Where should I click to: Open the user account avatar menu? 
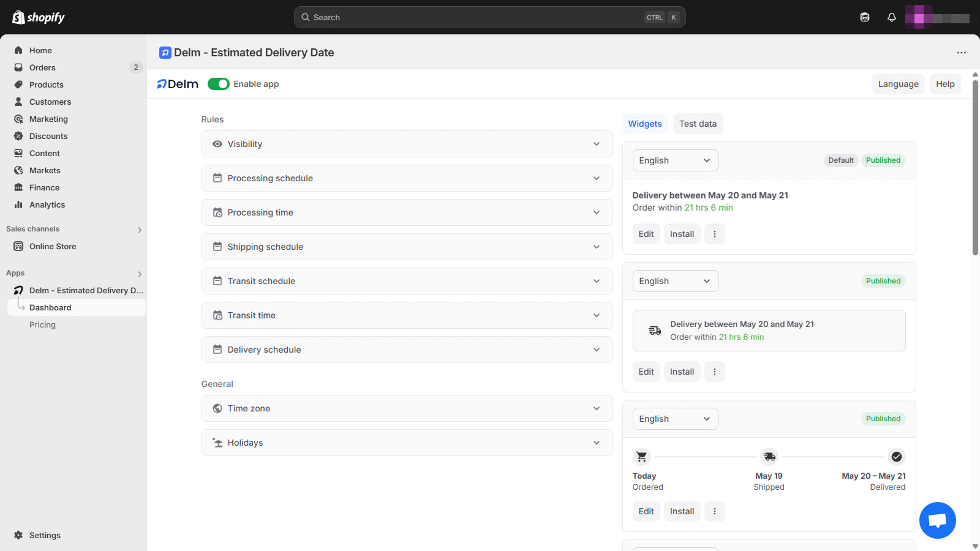click(x=937, y=17)
